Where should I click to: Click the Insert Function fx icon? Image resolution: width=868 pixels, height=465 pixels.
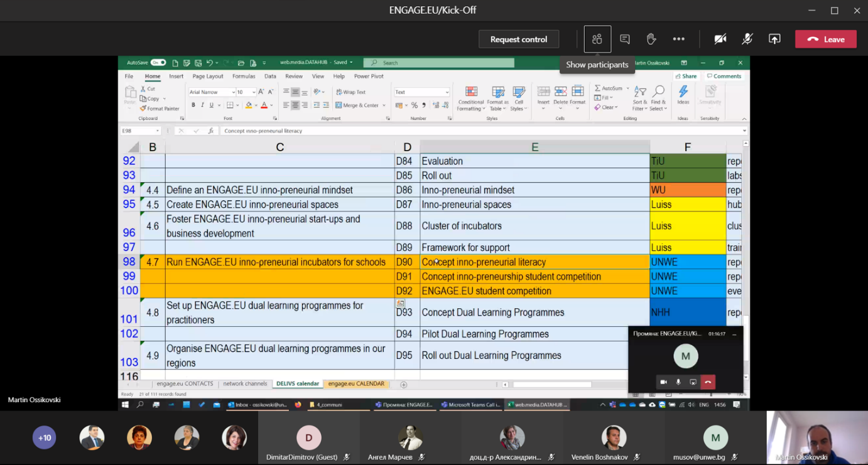(210, 131)
